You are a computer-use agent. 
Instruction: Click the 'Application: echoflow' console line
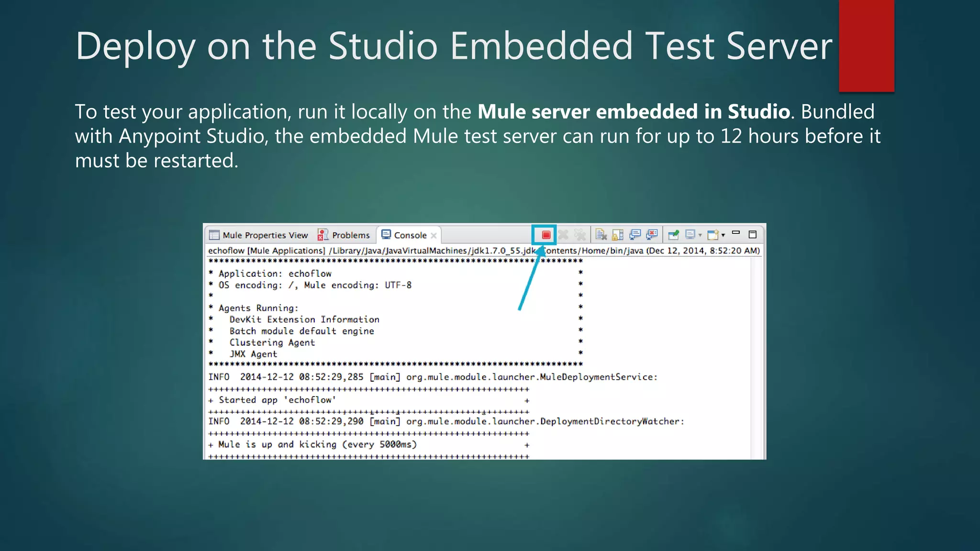(275, 274)
